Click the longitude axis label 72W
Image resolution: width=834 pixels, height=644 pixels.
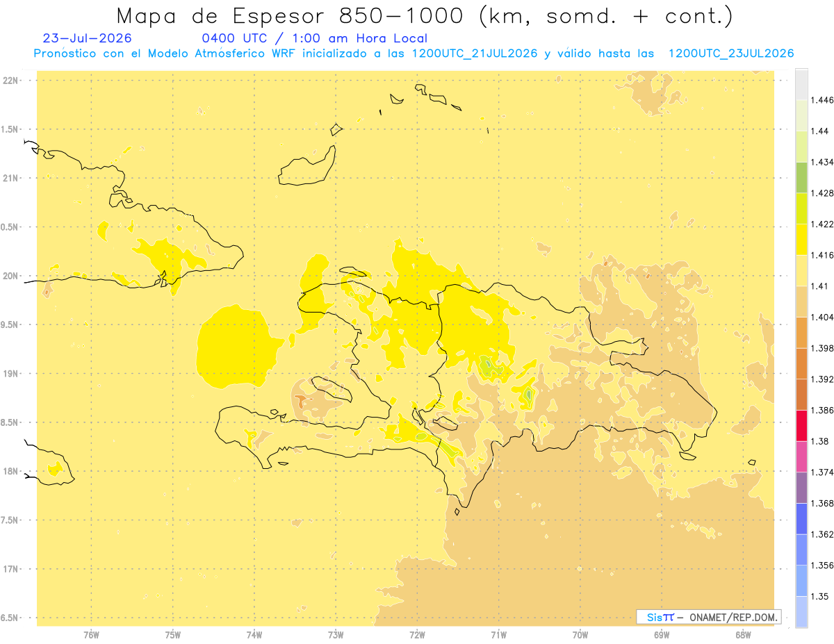pyautogui.click(x=418, y=635)
